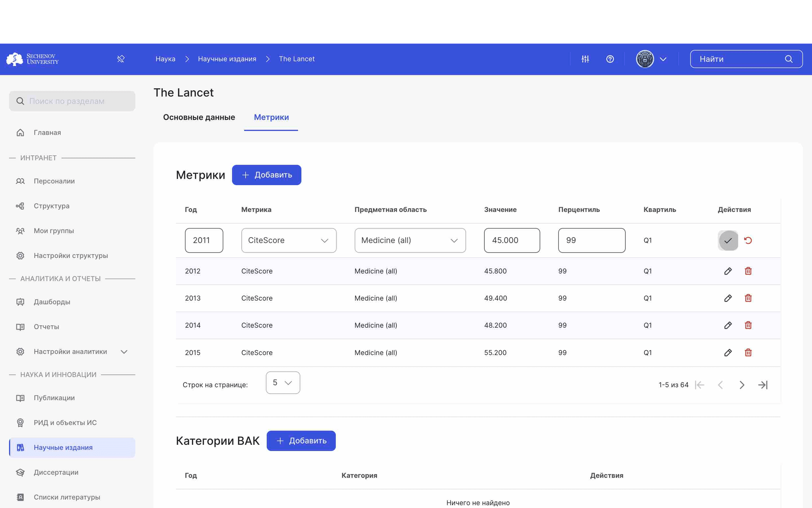Delete the 2014 row with trash icon
812x508 pixels.
(748, 325)
